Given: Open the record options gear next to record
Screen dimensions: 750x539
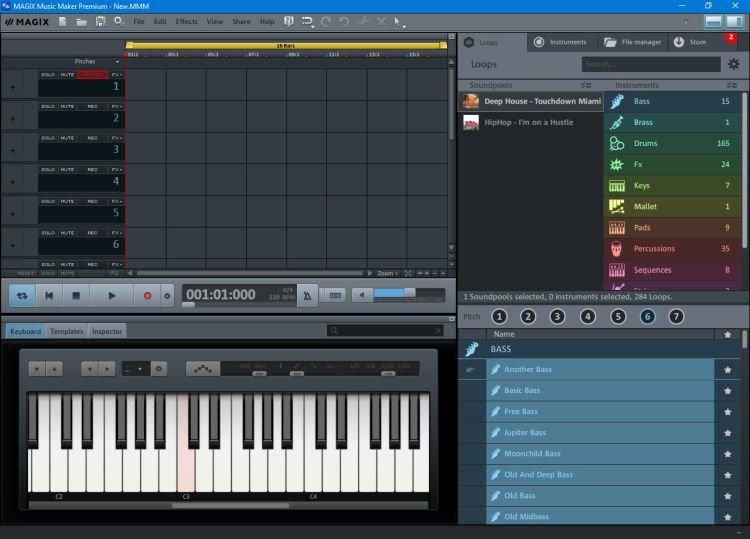Looking at the screenshot, I should pos(167,296).
